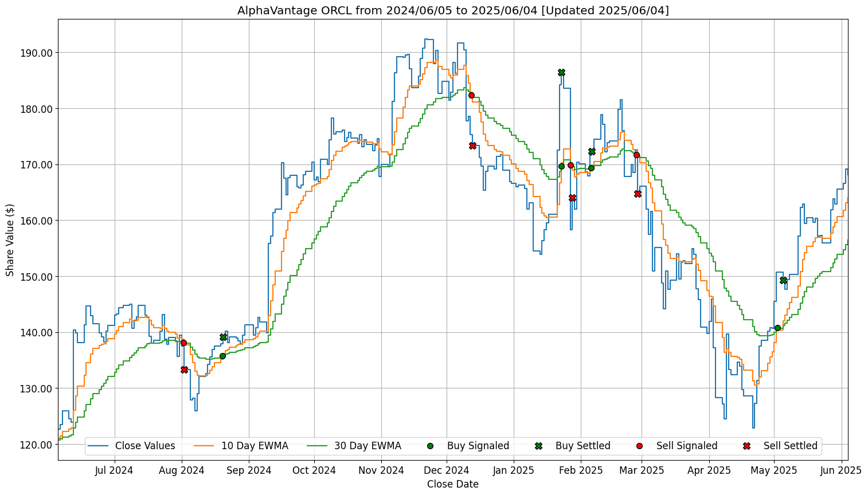The height and width of the screenshot is (495, 868).
Task: Click the Sell Settled marker near $133
Action: [x=184, y=370]
